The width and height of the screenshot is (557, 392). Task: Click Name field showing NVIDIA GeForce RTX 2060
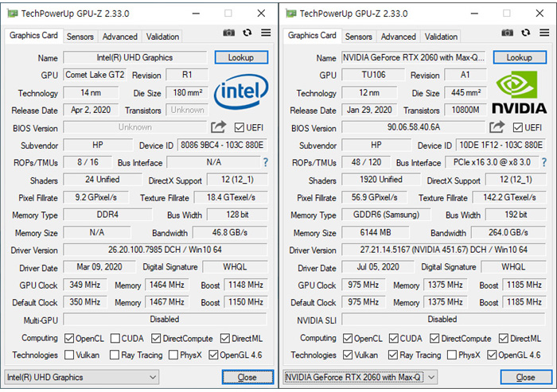(x=414, y=57)
